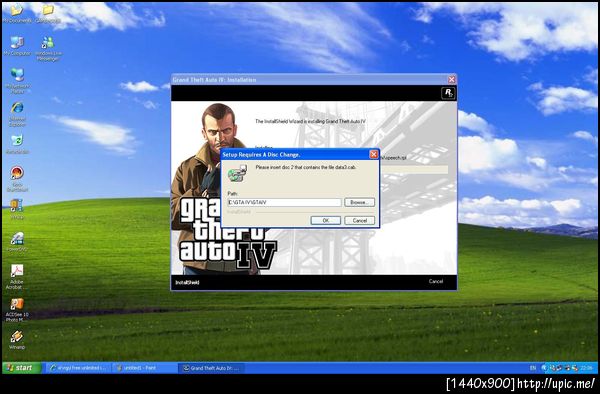Image resolution: width=600 pixels, height=394 pixels.
Task: Select the Adobe Acrobat desktop icon
Action: [17, 276]
